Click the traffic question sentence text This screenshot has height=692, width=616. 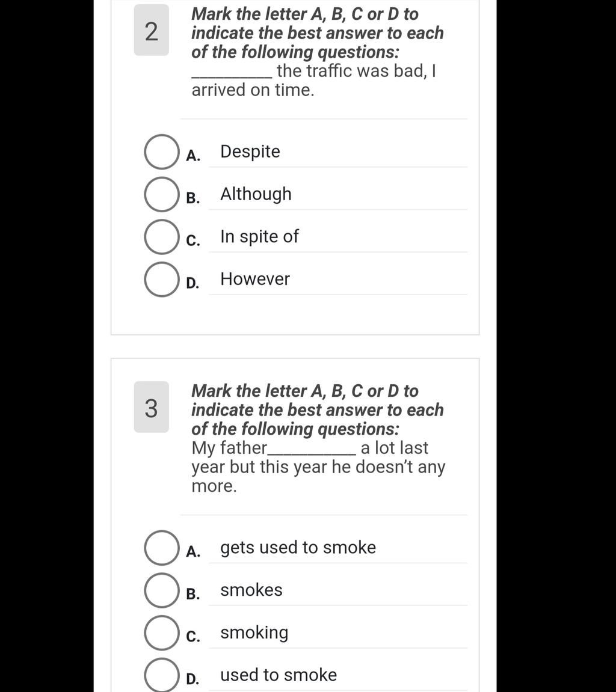pos(314,81)
